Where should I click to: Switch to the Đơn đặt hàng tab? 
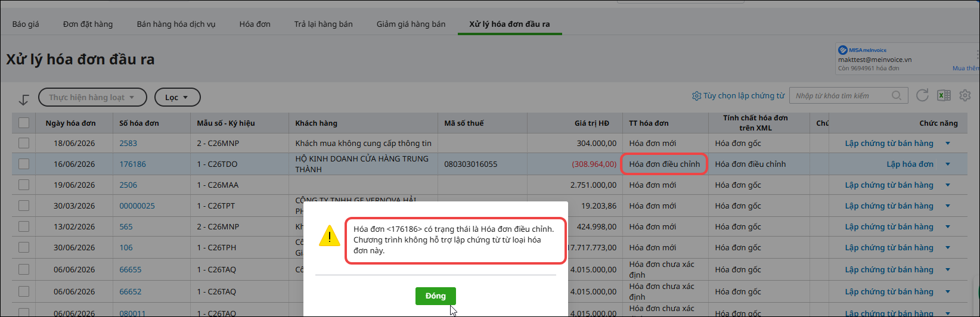(x=88, y=24)
